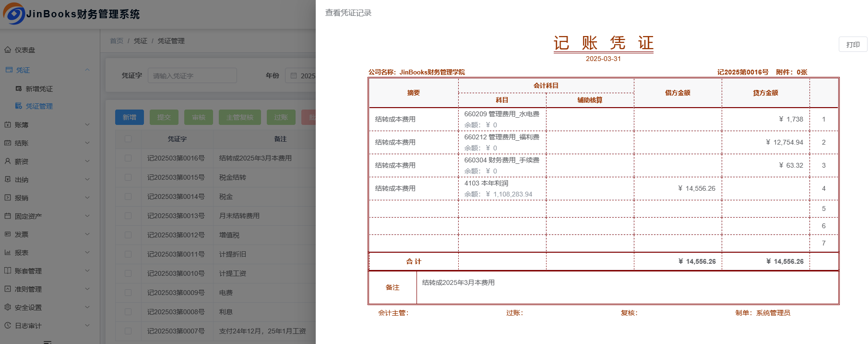
Task: Expand the 出纳 menu chevron
Action: [x=87, y=179]
